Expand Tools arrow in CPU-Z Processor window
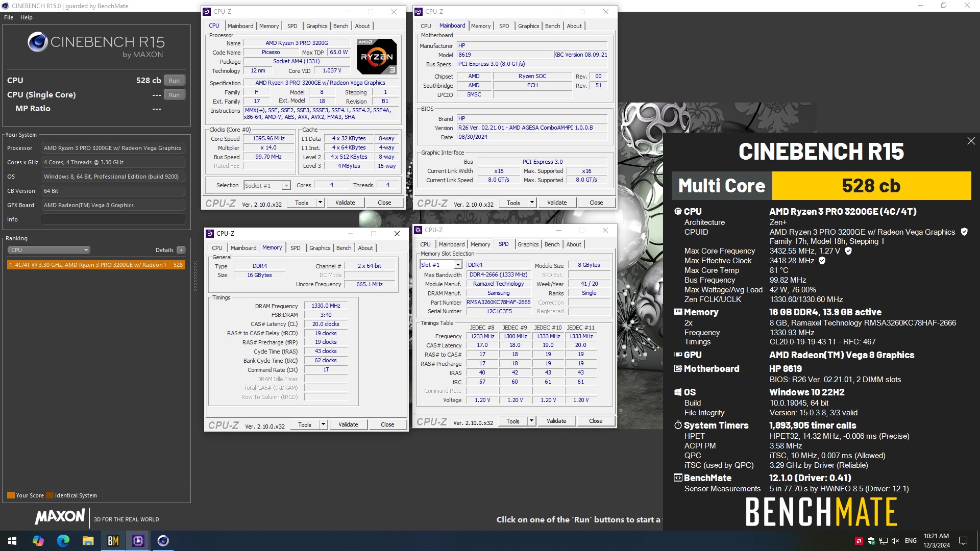980x551 pixels. pyautogui.click(x=320, y=203)
